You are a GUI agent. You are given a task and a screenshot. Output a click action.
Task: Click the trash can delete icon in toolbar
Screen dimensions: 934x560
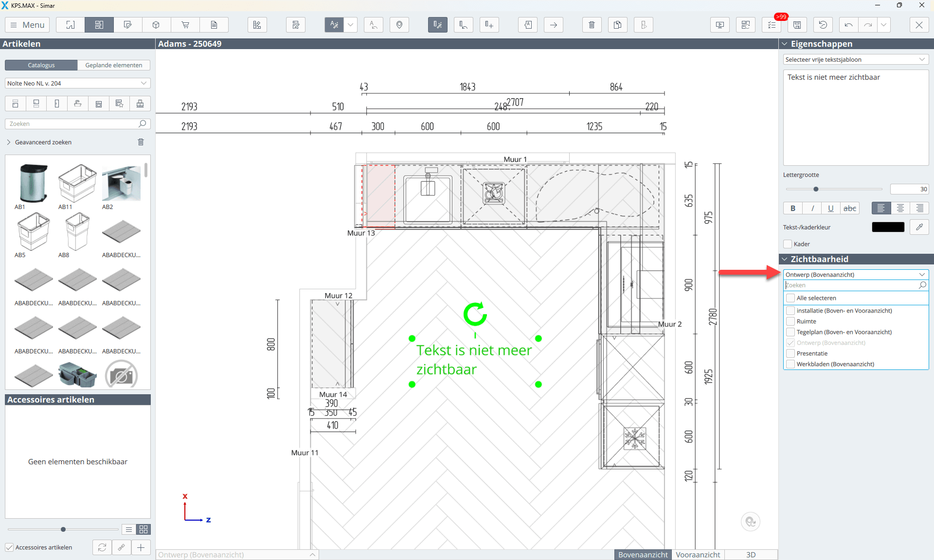pos(592,25)
